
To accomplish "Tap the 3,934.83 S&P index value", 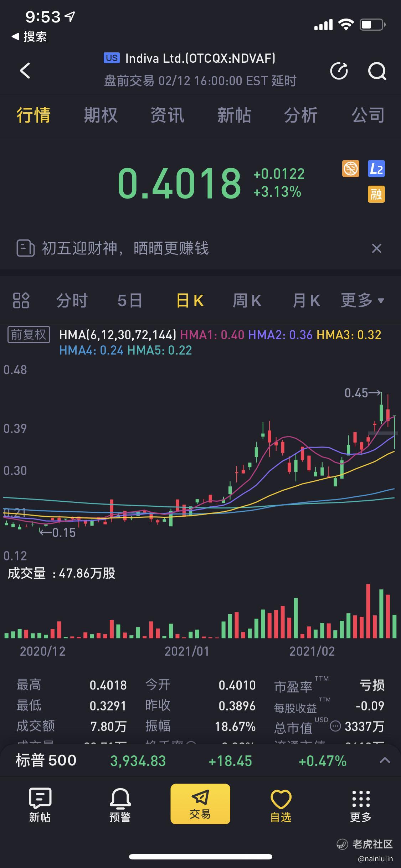I will tap(138, 761).
